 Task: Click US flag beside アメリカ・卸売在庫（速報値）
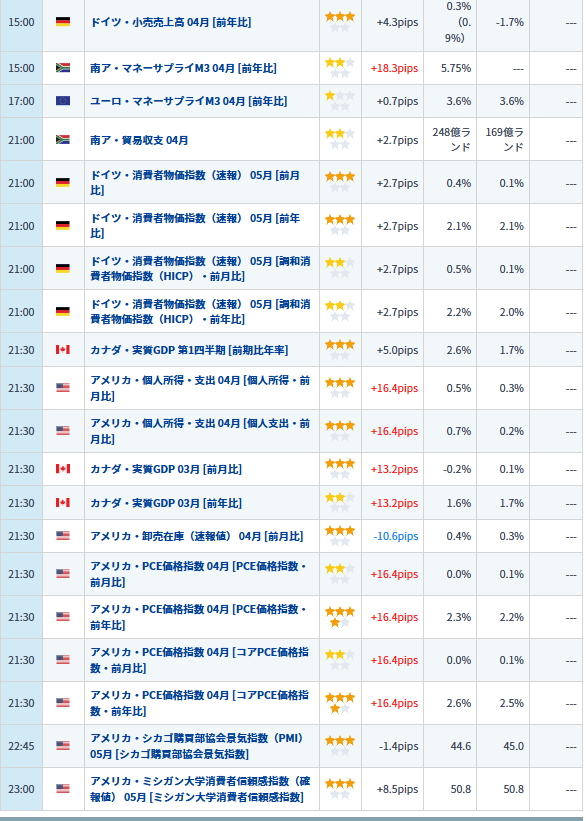(63, 536)
